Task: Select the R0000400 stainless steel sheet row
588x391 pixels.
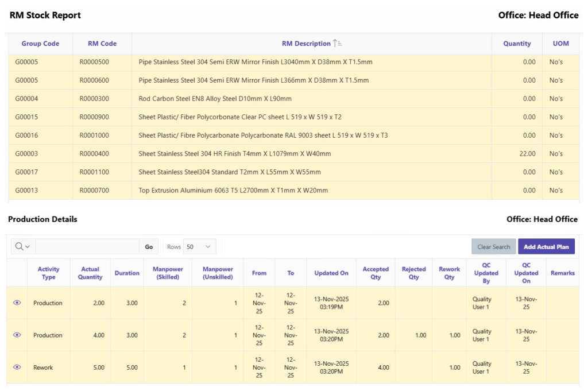Action: pos(235,154)
